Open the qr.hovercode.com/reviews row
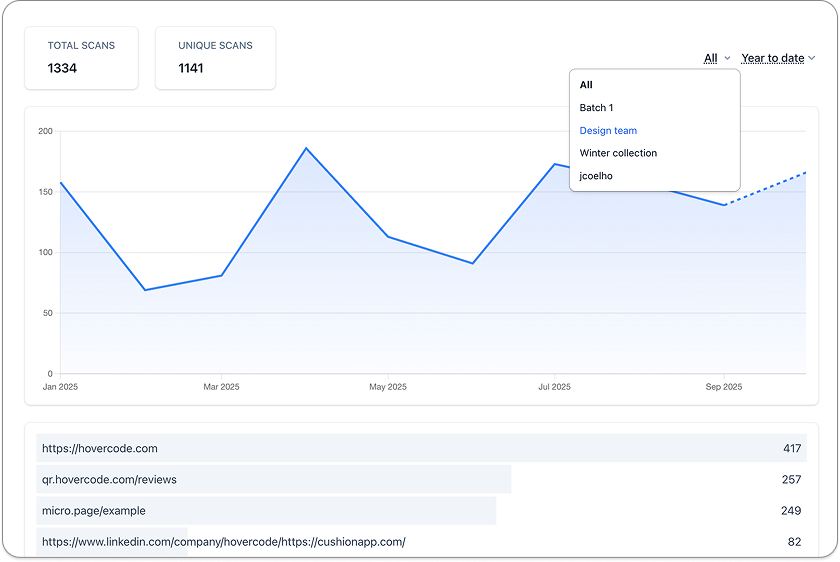 422,479
